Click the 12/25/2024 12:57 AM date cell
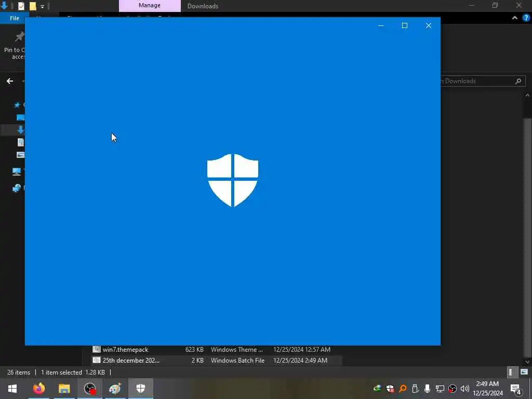The height and width of the screenshot is (399, 532). click(302, 350)
